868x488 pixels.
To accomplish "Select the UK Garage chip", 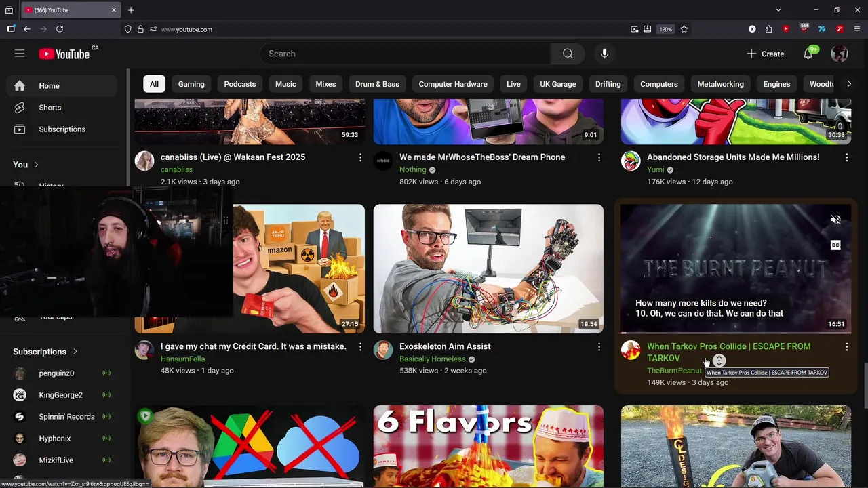I will coord(558,84).
